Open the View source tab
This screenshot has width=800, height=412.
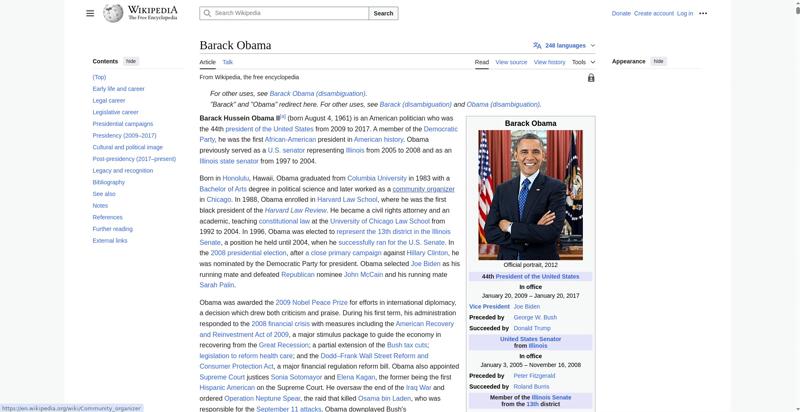[x=511, y=62]
